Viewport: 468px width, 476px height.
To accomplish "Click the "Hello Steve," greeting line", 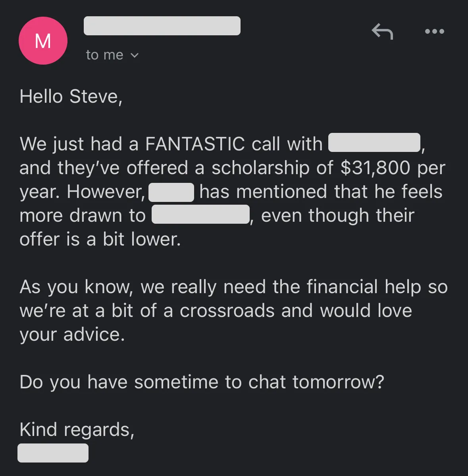I will click(x=71, y=96).
